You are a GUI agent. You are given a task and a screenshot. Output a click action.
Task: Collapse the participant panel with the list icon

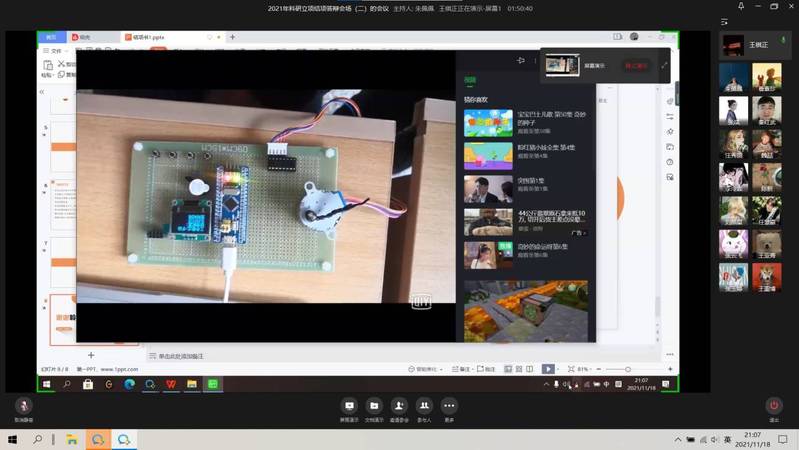coord(724,22)
